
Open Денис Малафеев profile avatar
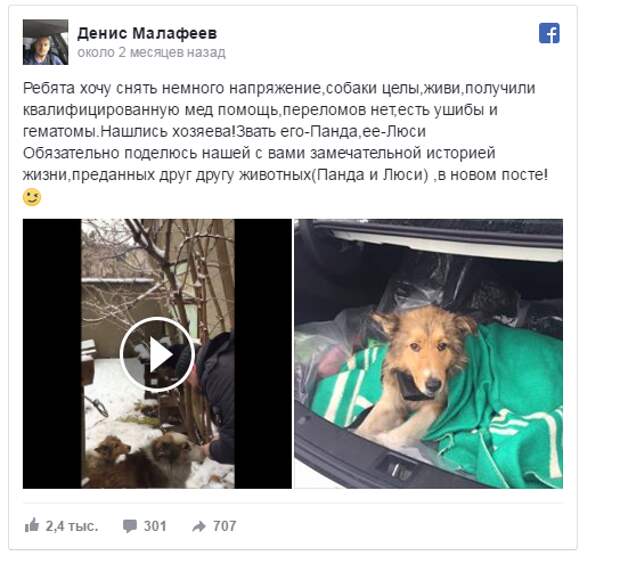coord(45,42)
